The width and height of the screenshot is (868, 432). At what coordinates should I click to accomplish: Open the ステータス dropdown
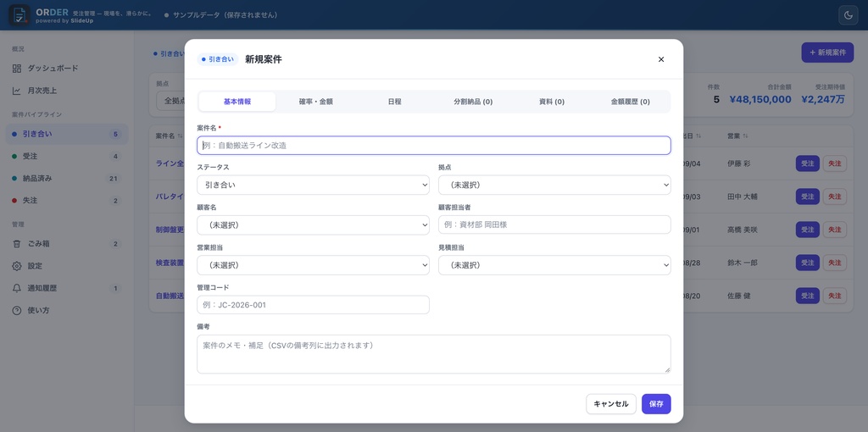pyautogui.click(x=314, y=185)
